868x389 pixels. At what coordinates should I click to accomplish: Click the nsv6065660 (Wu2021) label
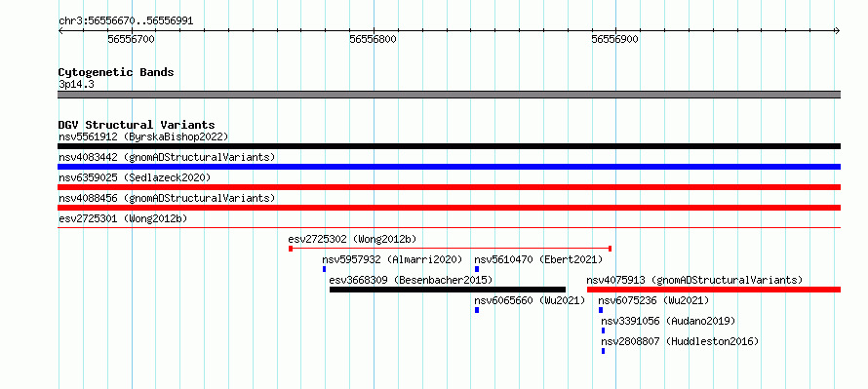coord(530,300)
